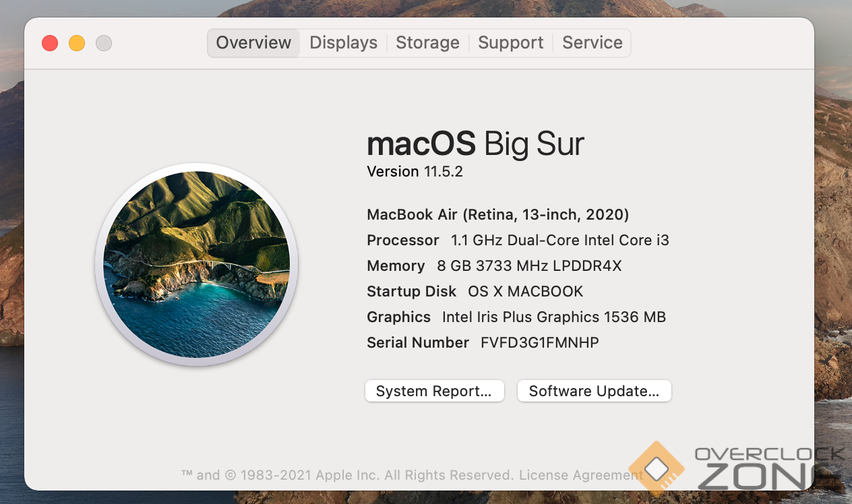Click the gray disabled zoom button

click(x=104, y=43)
